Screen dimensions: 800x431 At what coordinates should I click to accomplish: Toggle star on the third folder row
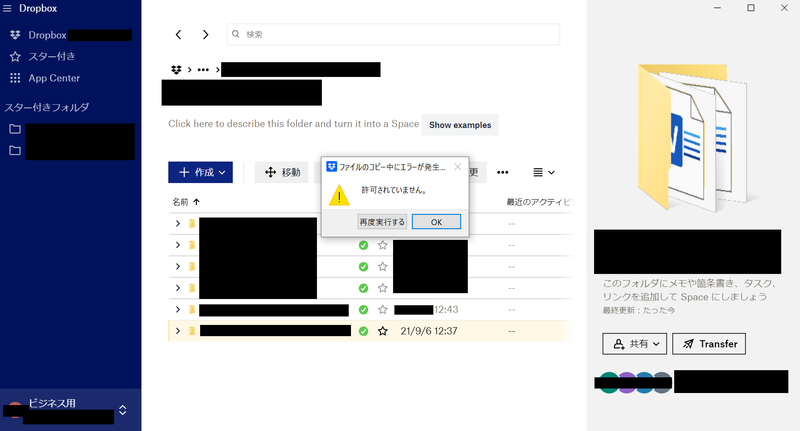pyautogui.click(x=383, y=267)
